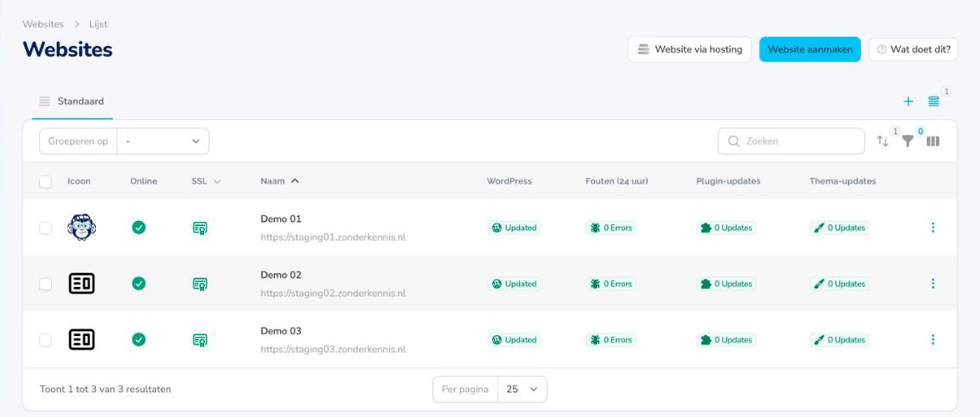Click the plugin 0 Updates badge for Demo 02
The width and height of the screenshot is (980, 417).
click(726, 284)
